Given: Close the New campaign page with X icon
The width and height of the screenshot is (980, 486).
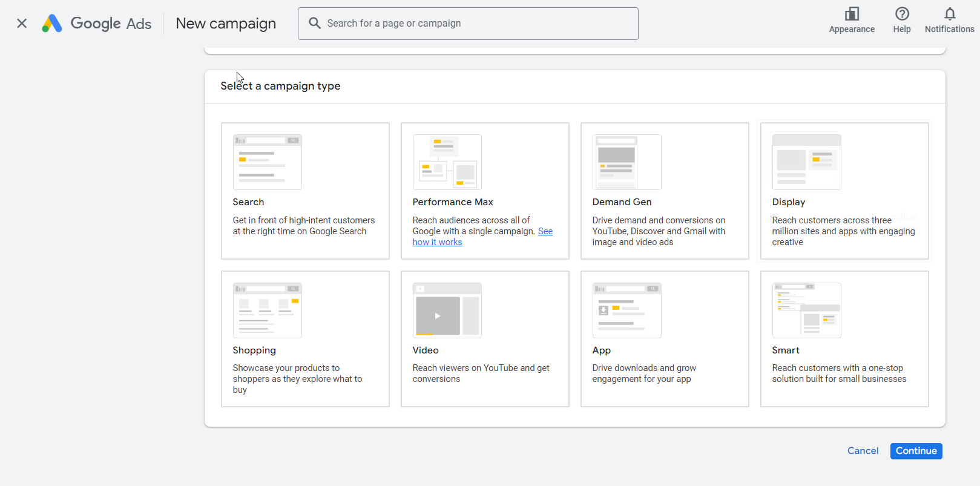Looking at the screenshot, I should click(22, 24).
